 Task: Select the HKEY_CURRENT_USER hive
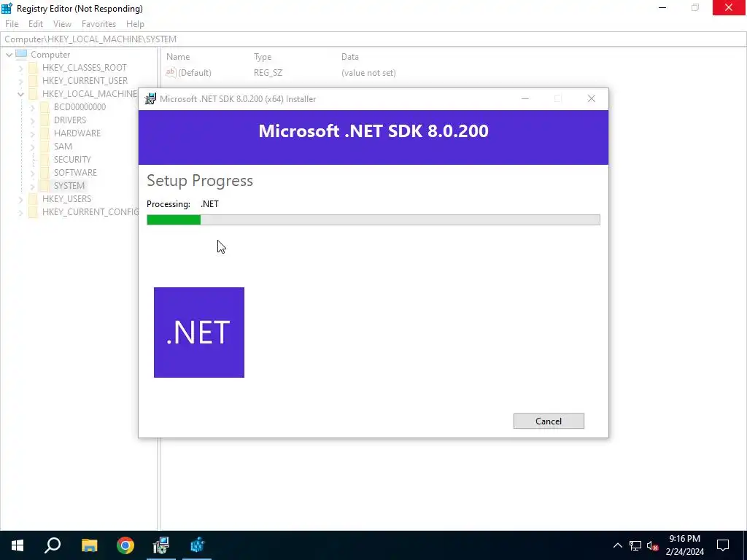[x=85, y=80]
